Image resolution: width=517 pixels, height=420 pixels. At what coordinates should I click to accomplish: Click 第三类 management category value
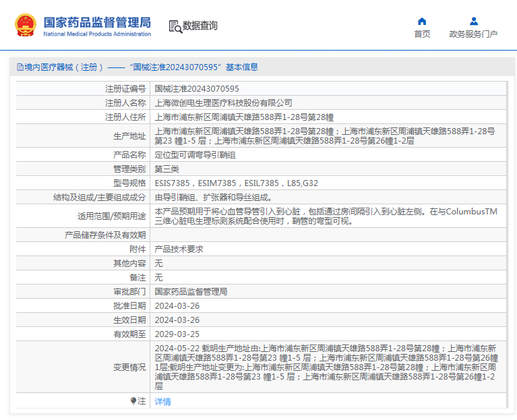[x=167, y=169]
